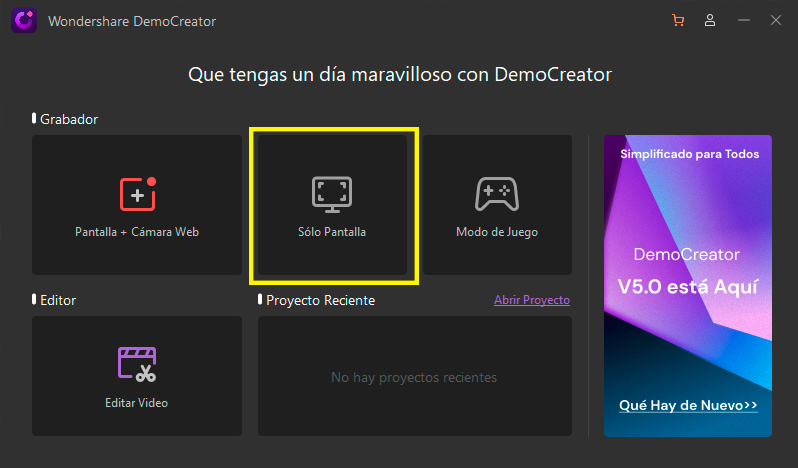Click the gamepad icon for game mode
The height and width of the screenshot is (468, 798).
click(x=496, y=193)
